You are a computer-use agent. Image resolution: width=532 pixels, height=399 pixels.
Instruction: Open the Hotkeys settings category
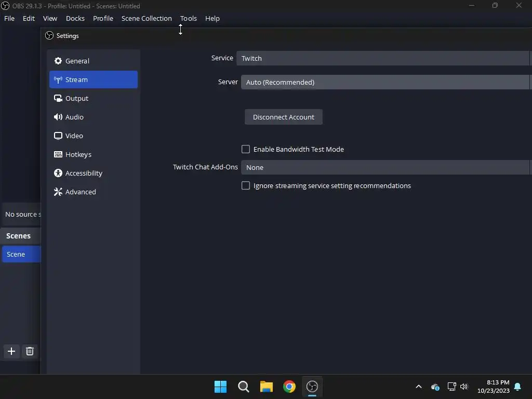pyautogui.click(x=94, y=154)
